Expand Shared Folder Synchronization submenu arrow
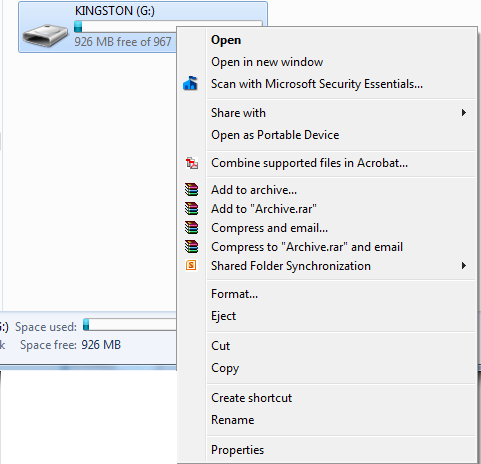The image size is (481, 464). coord(464,266)
